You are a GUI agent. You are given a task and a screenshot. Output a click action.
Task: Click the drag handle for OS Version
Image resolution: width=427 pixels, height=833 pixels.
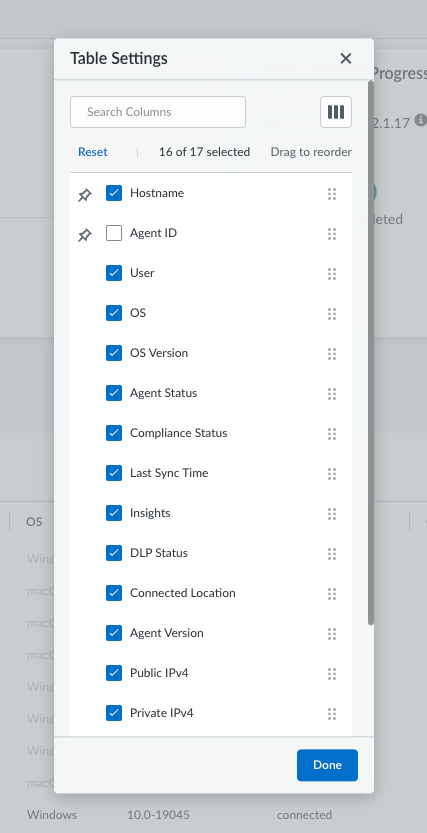(332, 354)
